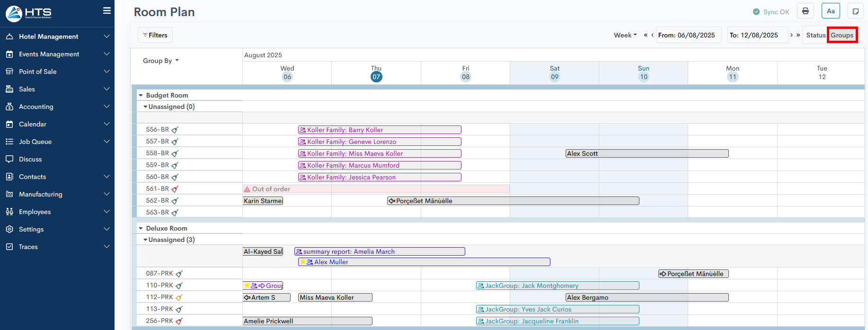Viewport: 868px width, 330px height.
Task: Open the Group By dropdown
Action: [160, 61]
